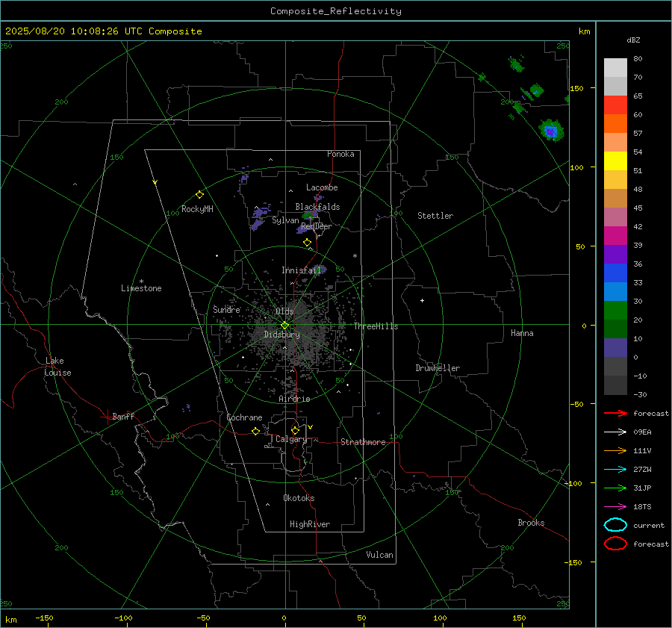
Task: Click the asterisk marker above Limestone
Action: 141,282
